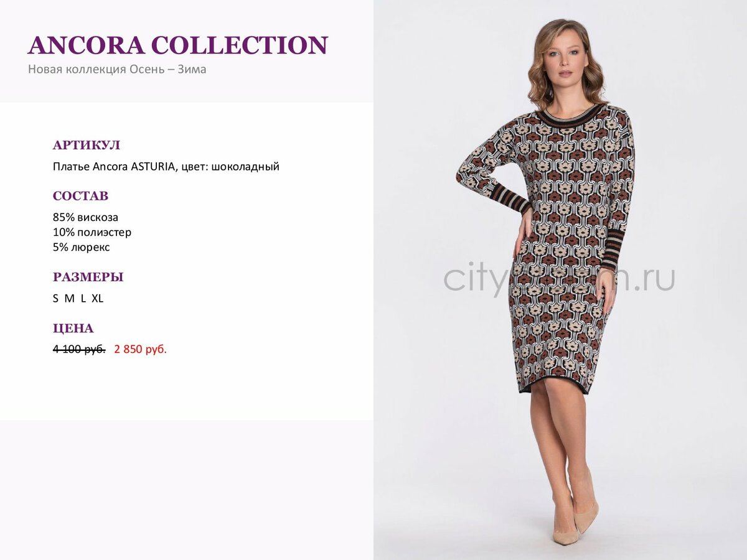Choose size S
Image resolution: width=747 pixels, height=560 pixels.
tap(55, 298)
